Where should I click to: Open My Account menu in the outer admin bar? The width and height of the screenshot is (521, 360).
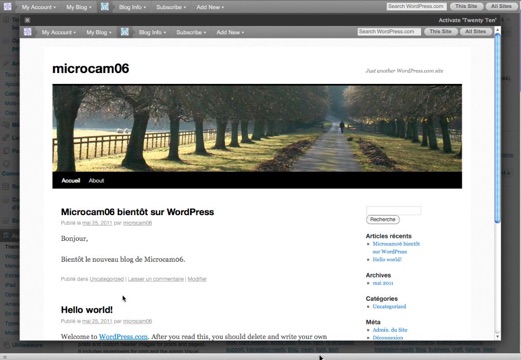tap(39, 7)
